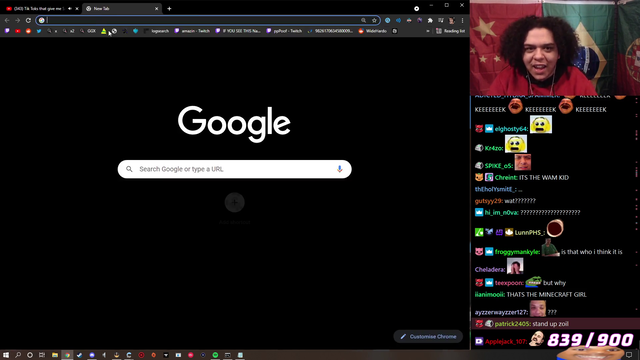Close the Tik Toks YouTube tab
The image size is (640, 360).
[x=77, y=9]
